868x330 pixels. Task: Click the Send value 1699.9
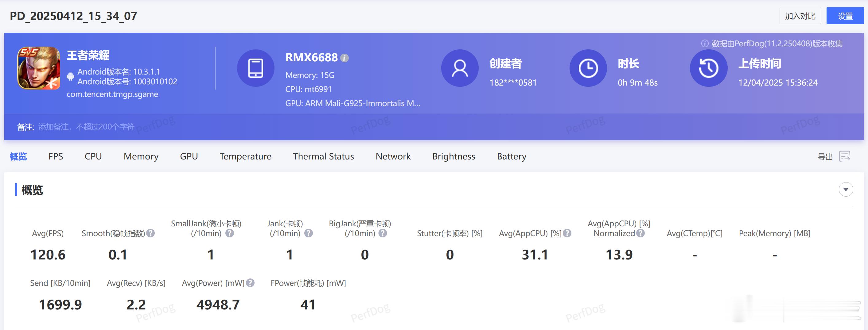pyautogui.click(x=60, y=305)
